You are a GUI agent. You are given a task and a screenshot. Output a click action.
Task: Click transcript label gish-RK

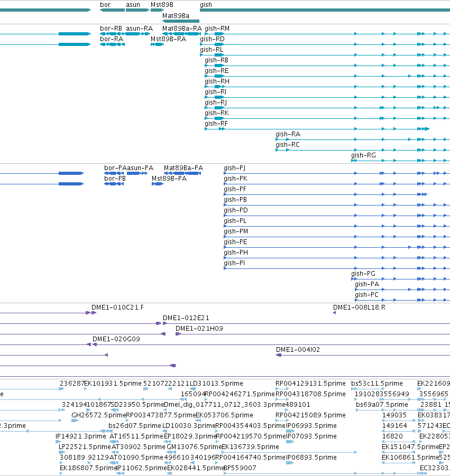[x=217, y=113]
